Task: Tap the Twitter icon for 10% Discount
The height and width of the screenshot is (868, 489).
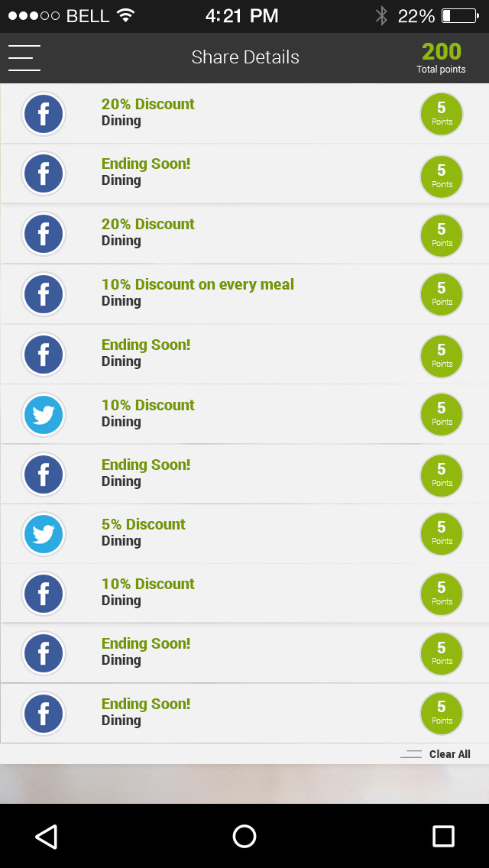Action: [44, 415]
